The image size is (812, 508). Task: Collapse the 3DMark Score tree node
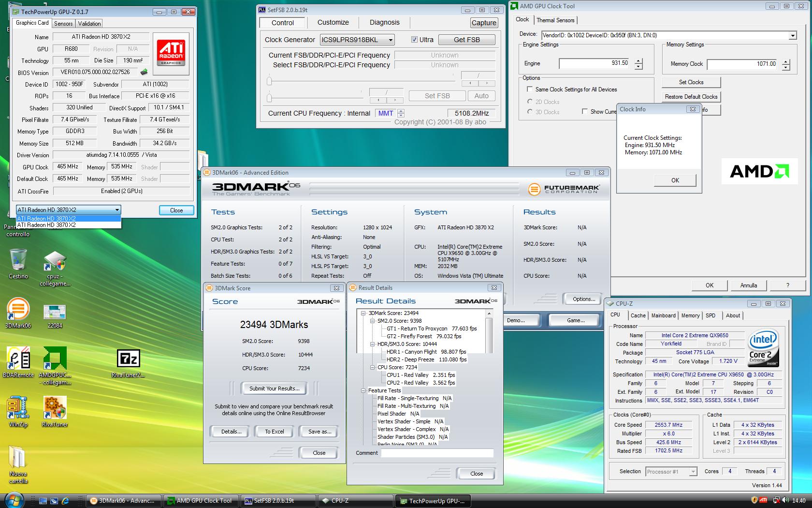(x=363, y=313)
